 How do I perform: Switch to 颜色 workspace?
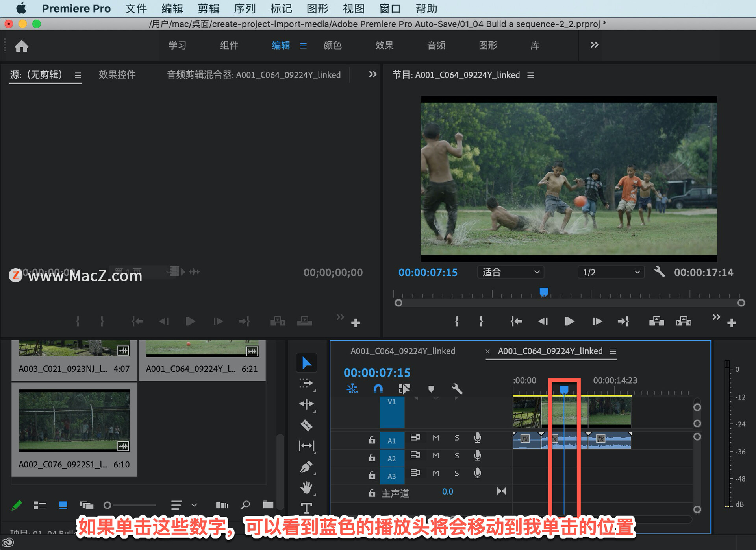[332, 45]
